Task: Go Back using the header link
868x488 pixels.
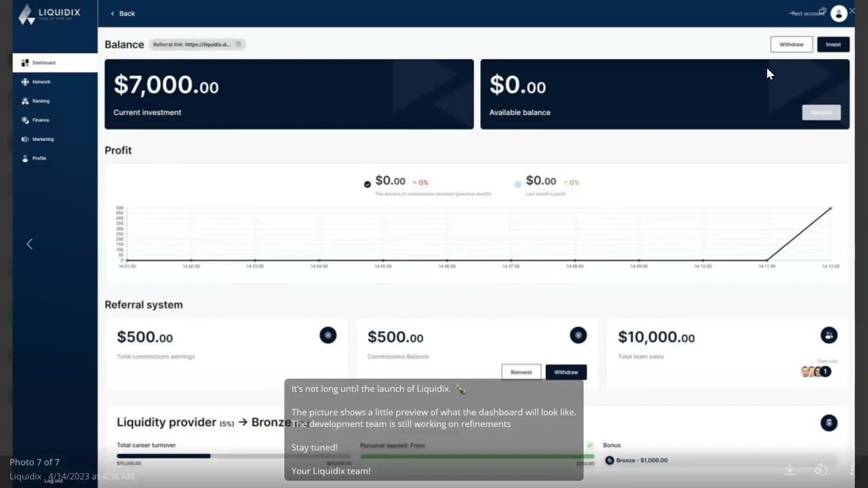Action: point(123,14)
